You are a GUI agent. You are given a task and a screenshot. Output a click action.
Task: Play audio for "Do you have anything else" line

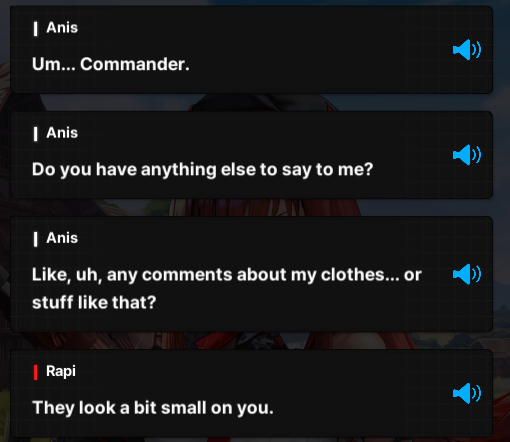(467, 155)
